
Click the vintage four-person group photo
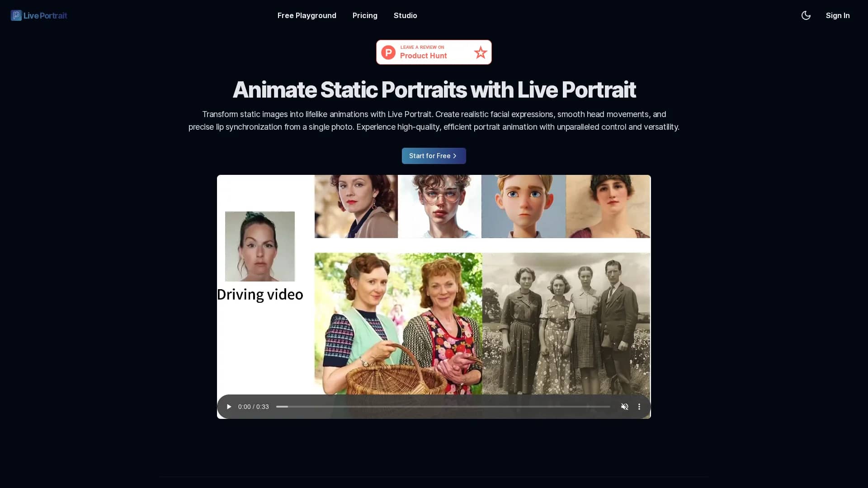pyautogui.click(x=566, y=324)
